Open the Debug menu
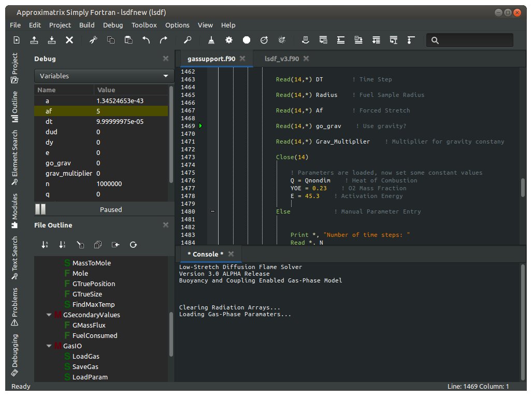The height and width of the screenshot is (396, 532). [113, 25]
